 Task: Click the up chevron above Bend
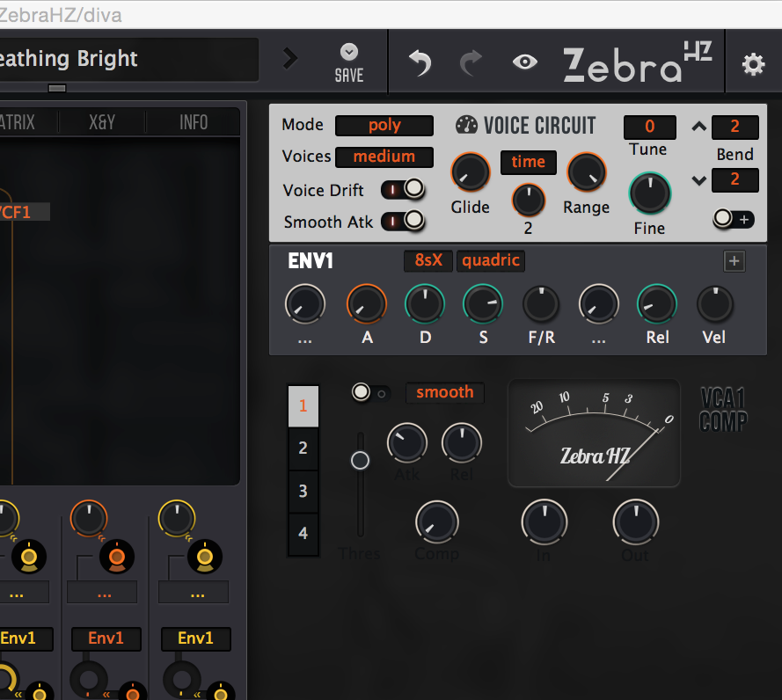tap(698, 127)
